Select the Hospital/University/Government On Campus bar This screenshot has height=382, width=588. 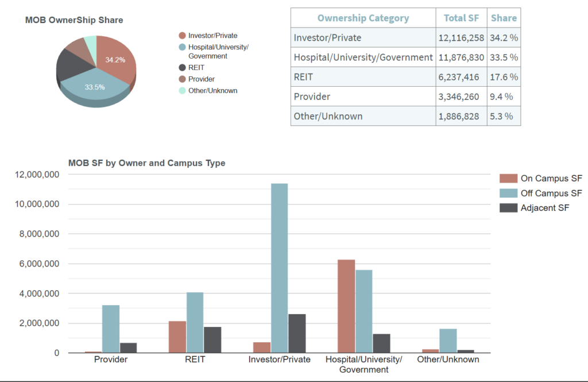pos(346,306)
